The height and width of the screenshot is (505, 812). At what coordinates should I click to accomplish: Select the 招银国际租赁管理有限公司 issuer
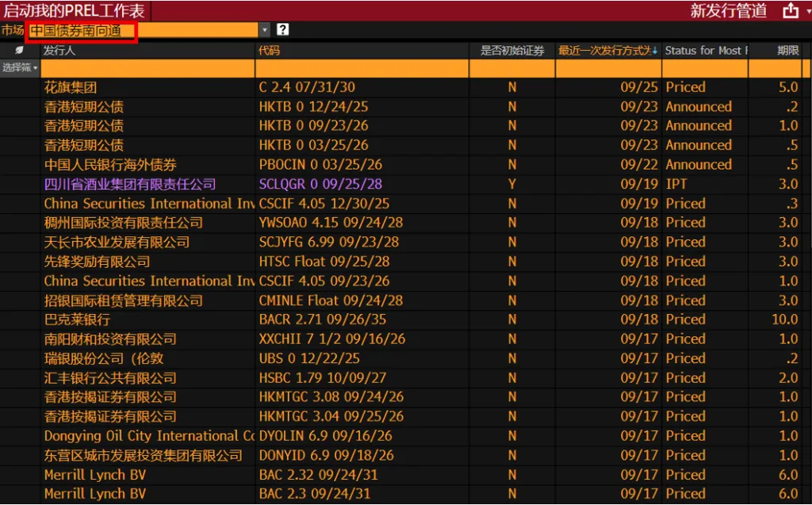click(124, 300)
